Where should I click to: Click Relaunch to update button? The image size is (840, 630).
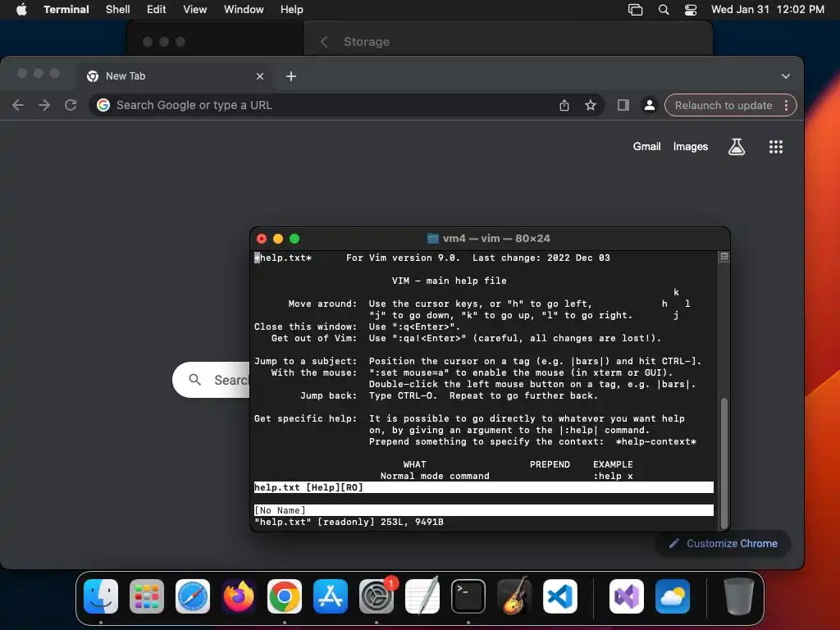tap(724, 105)
